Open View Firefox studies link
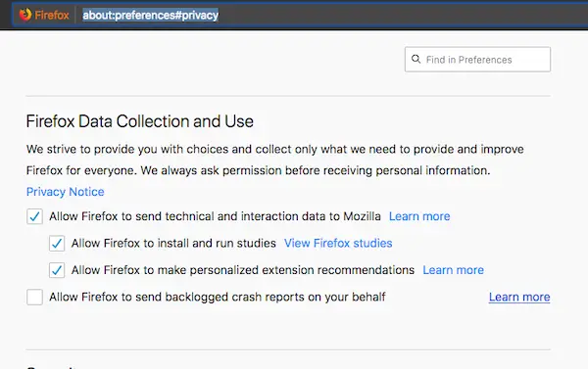Image resolution: width=588 pixels, height=369 pixels. (338, 243)
